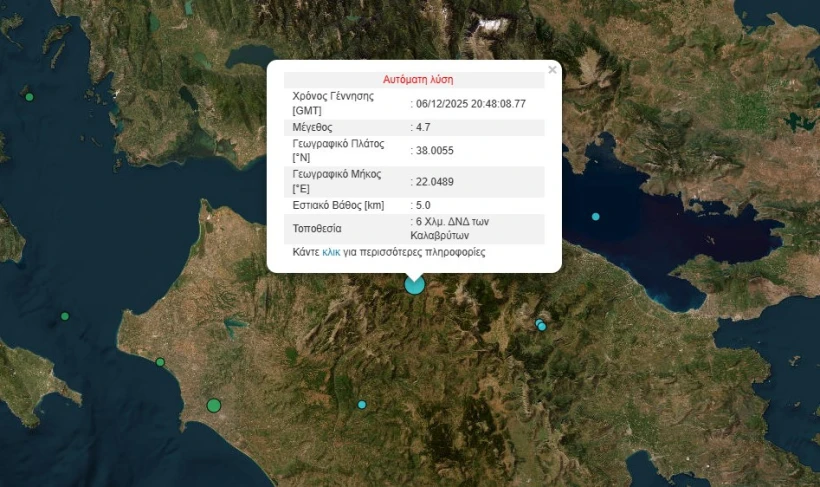
Task: Click the 'Χρόνος Γέννησης [GMT]' label
Action: click(x=333, y=104)
